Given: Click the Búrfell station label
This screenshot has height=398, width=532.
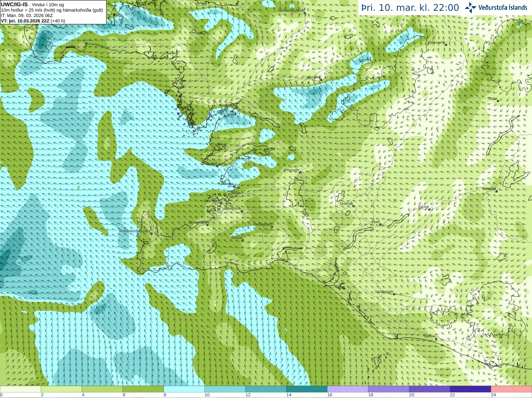Looking at the screenshot, I should coord(423,207).
